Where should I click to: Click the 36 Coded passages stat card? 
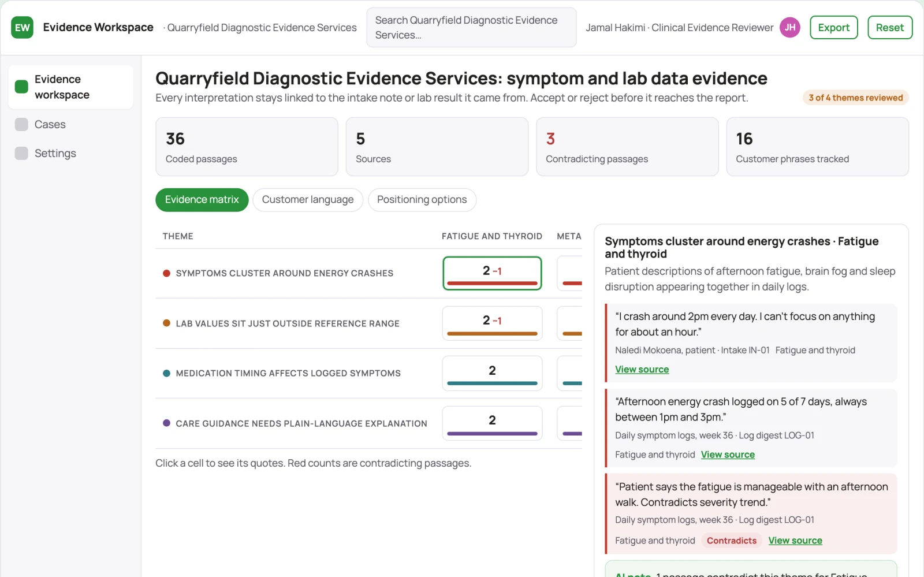tap(247, 147)
